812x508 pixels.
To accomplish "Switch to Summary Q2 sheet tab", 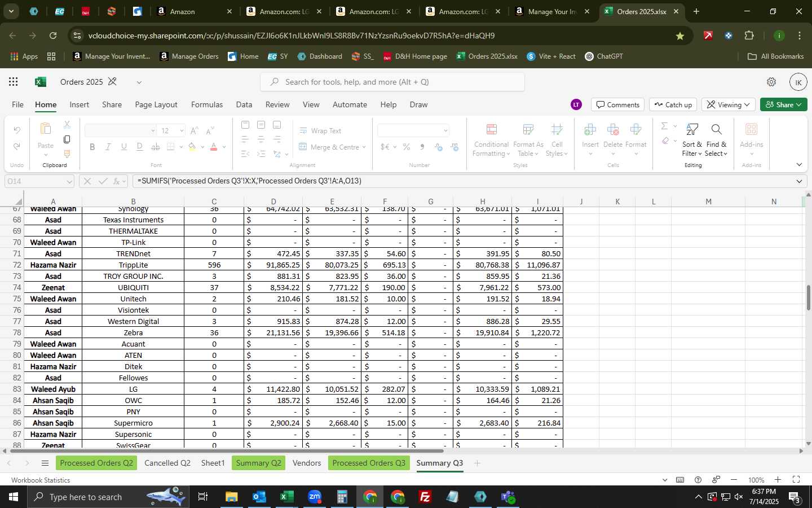I will (258, 463).
